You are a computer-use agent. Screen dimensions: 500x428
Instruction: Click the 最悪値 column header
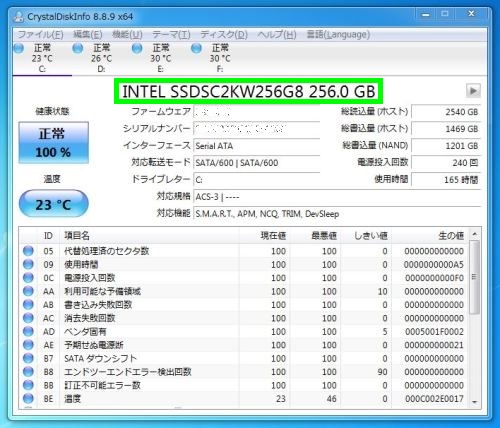pyautogui.click(x=315, y=236)
